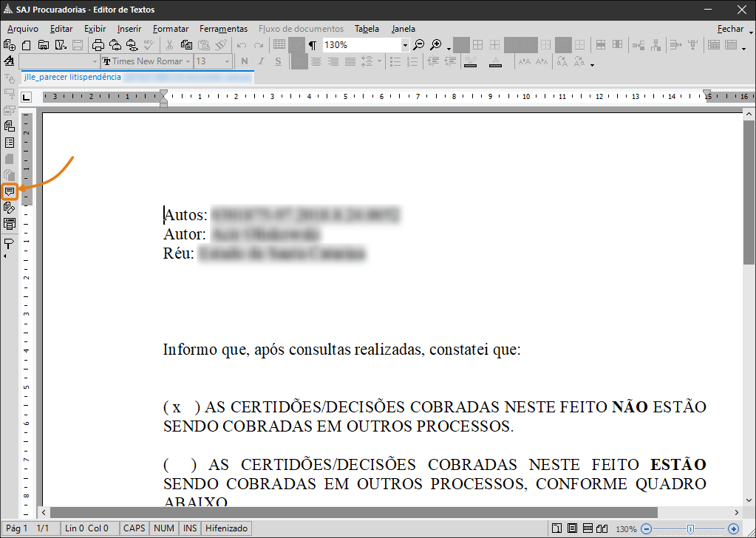
Task: Toggle CAPS indicator in status bar
Action: tap(134, 528)
